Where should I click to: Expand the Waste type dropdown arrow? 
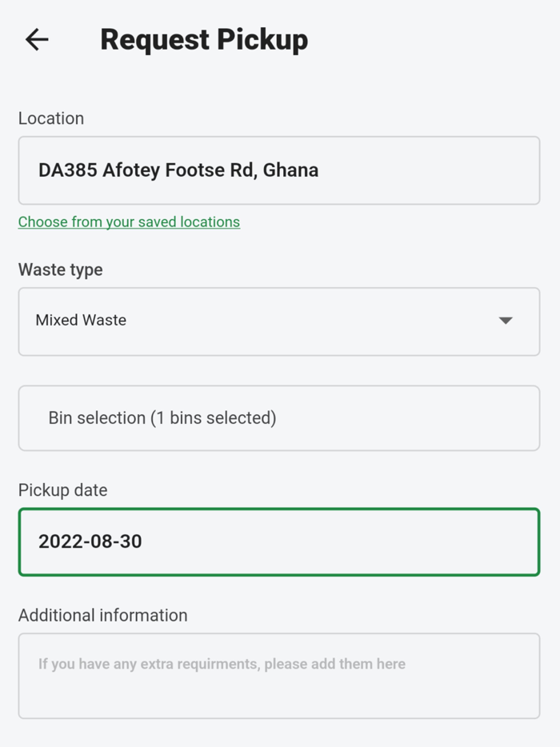(x=506, y=321)
